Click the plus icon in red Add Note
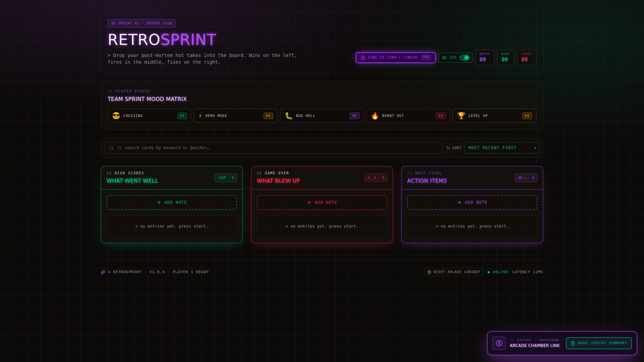The height and width of the screenshot is (362, 644). [x=309, y=202]
